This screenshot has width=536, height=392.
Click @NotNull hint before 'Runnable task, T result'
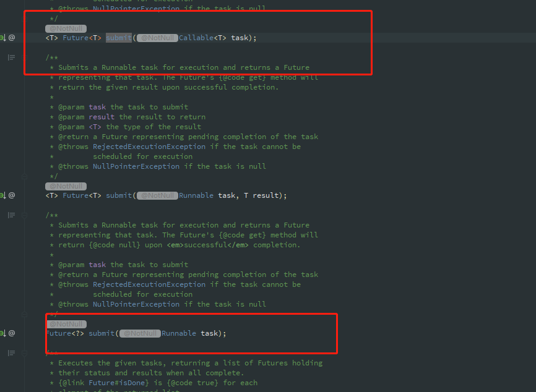tap(157, 195)
